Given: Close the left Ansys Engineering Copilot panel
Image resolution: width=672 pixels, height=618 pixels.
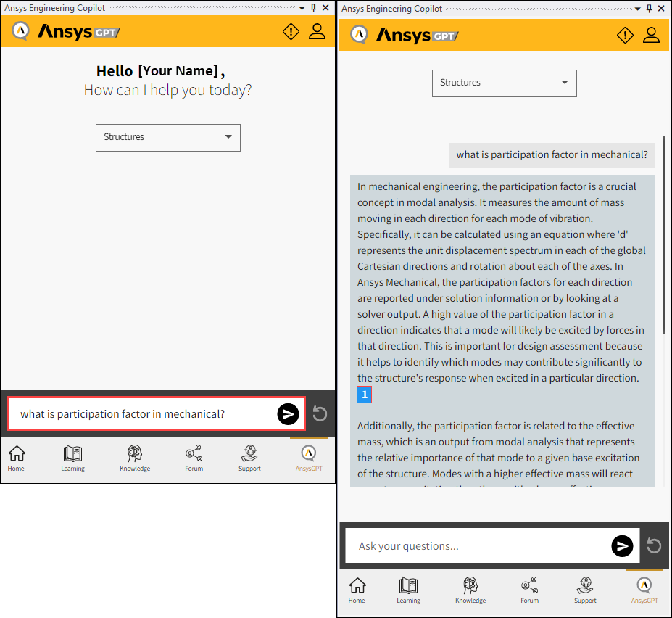Looking at the screenshot, I should click(x=325, y=8).
